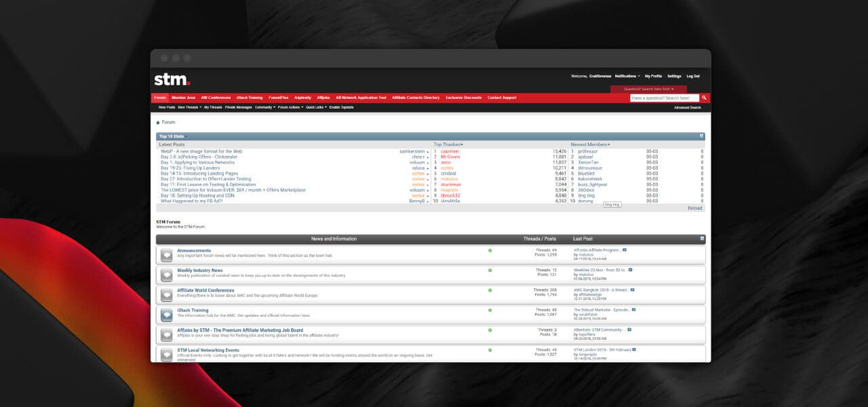Click the blue iStack Training forum icon

166,315
